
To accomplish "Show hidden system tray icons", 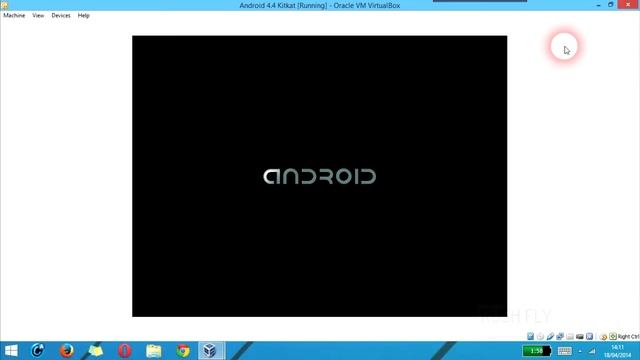I will tap(580, 351).
